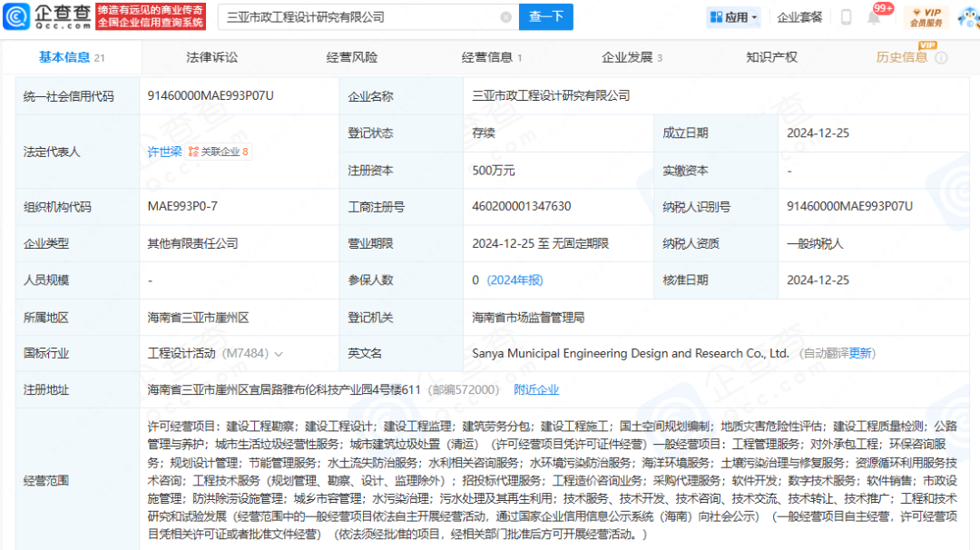The image size is (980, 550).
Task: Open the 企业发展 tab
Action: (x=632, y=57)
